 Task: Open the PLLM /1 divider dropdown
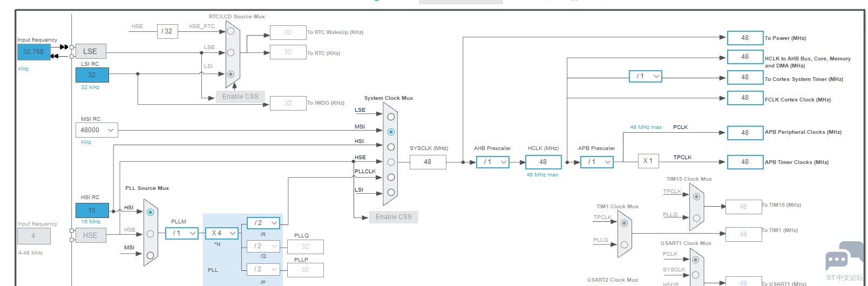(181, 233)
